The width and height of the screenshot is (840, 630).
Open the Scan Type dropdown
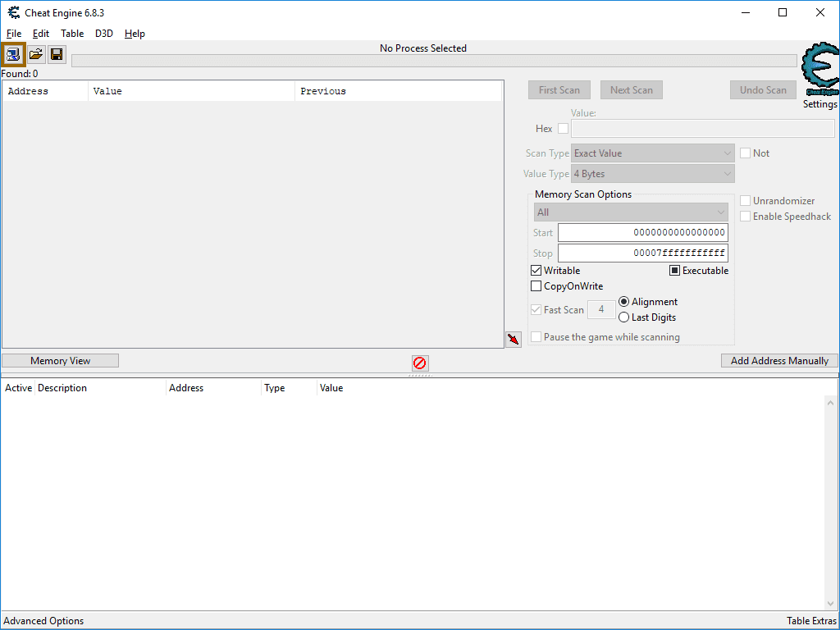pyautogui.click(x=652, y=153)
